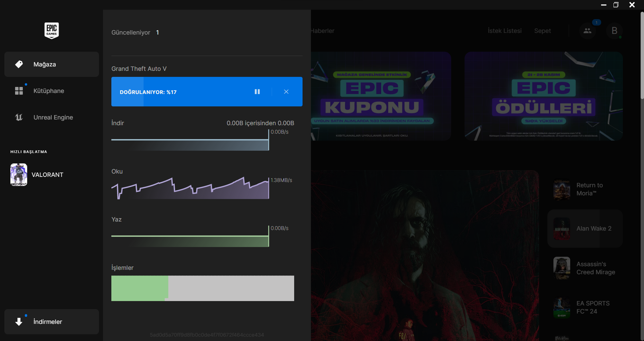The width and height of the screenshot is (644, 341).
Task: Click the 1.38MB/s read speed value
Action: tap(281, 180)
